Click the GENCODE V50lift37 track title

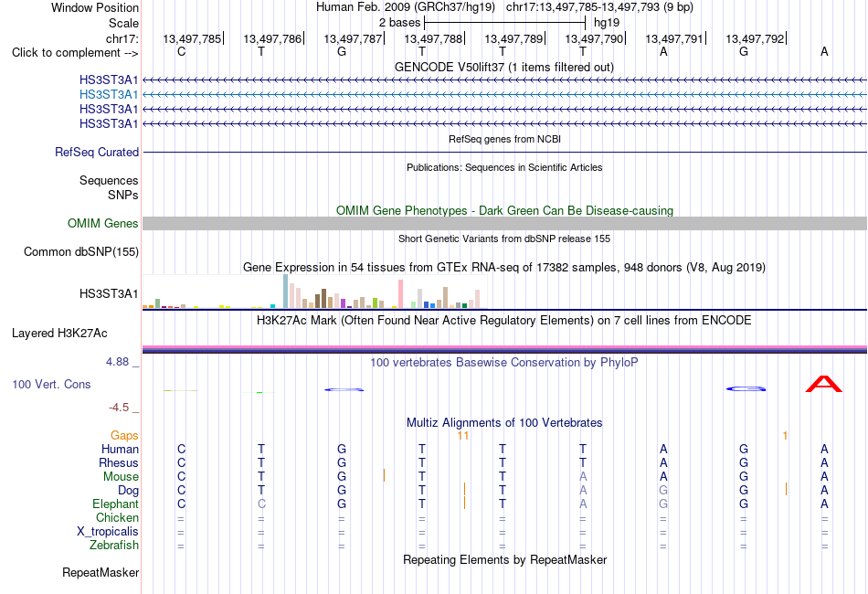[x=503, y=67]
